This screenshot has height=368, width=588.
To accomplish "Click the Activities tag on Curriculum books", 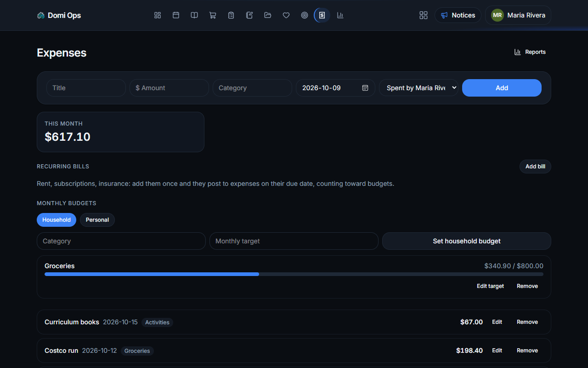I will pyautogui.click(x=157, y=322).
